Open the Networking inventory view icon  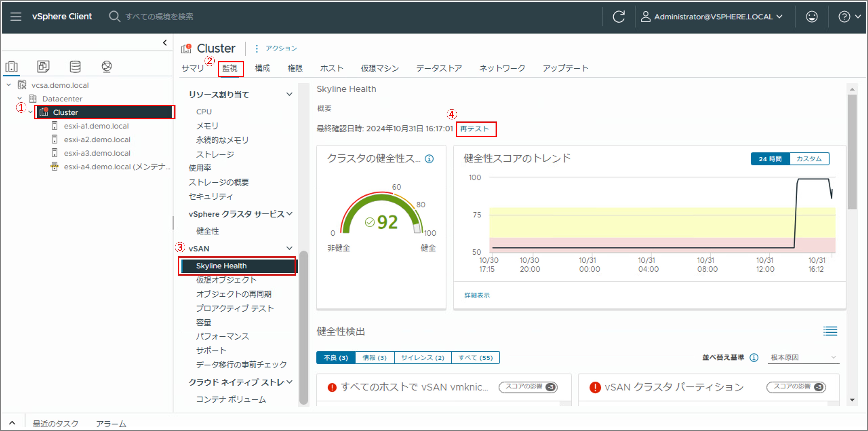click(x=106, y=66)
